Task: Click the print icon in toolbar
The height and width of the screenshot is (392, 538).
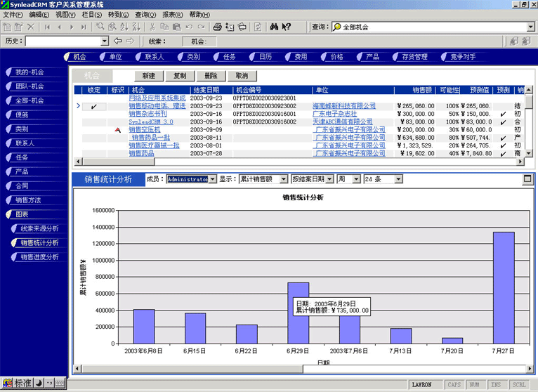Action: click(218, 27)
